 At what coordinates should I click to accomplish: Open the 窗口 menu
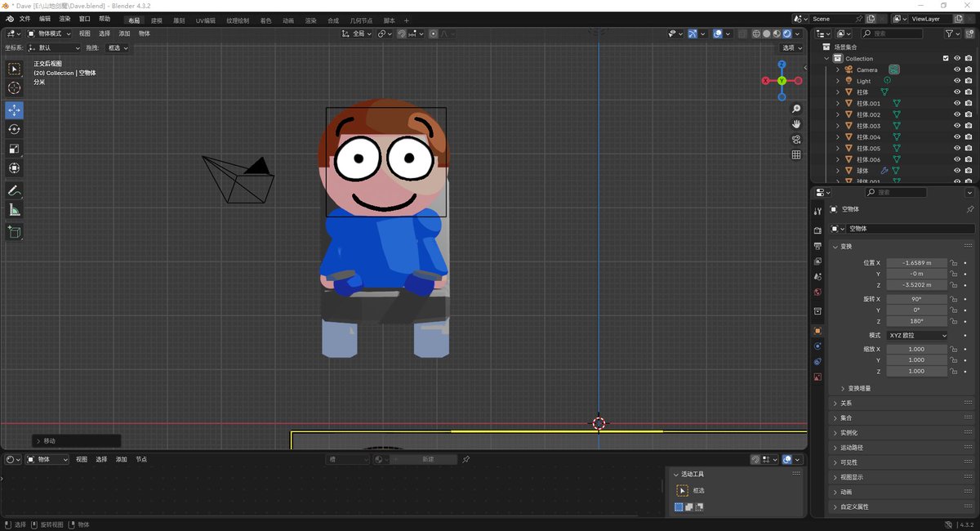(x=85, y=19)
